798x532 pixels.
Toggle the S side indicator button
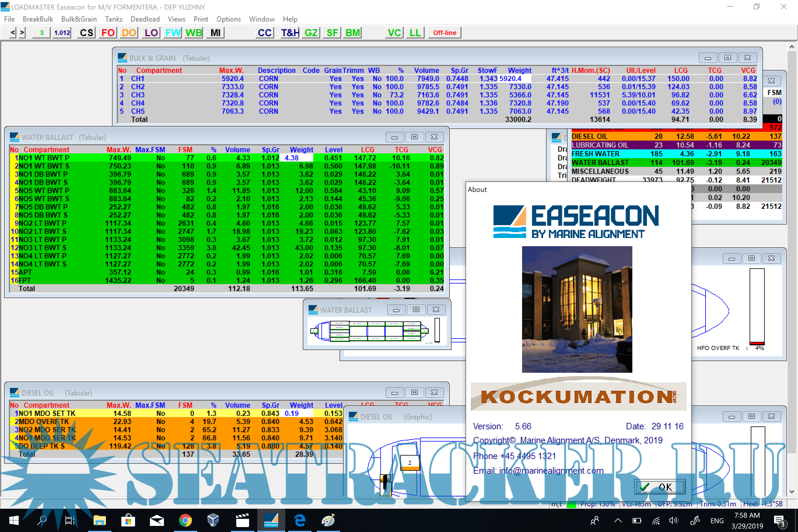tap(41, 33)
